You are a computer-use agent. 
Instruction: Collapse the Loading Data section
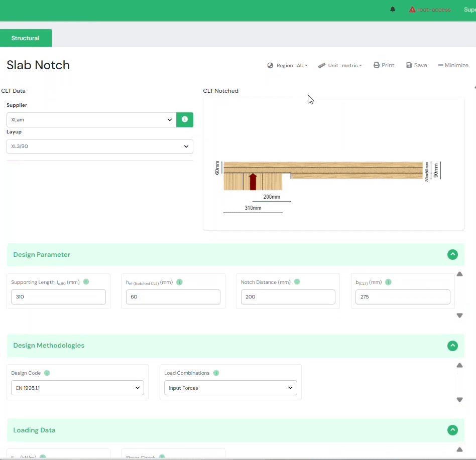[x=452, y=430]
